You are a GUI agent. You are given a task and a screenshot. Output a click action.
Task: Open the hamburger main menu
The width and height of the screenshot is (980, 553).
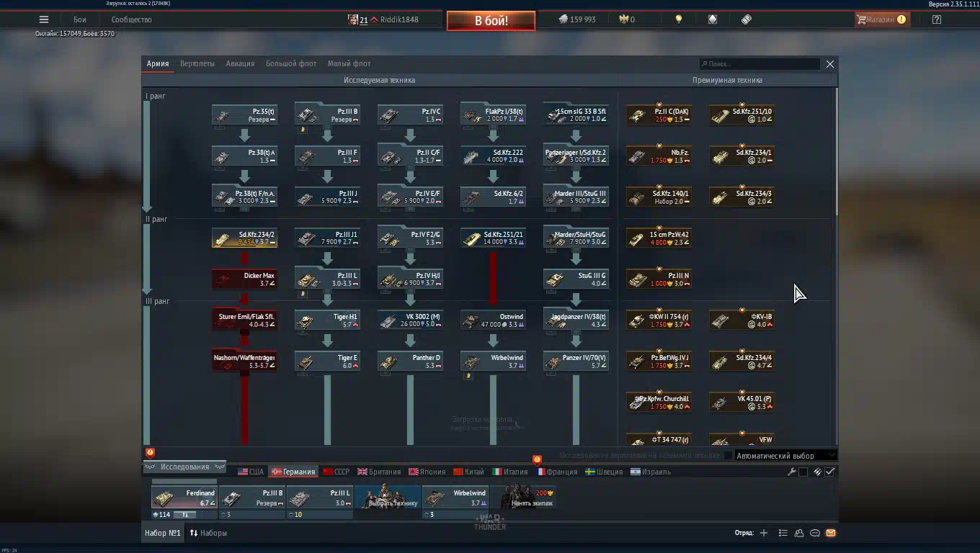tap(44, 19)
